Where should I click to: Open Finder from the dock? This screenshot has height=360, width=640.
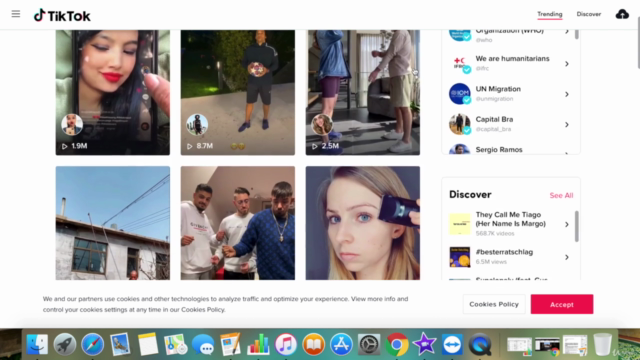point(37,344)
